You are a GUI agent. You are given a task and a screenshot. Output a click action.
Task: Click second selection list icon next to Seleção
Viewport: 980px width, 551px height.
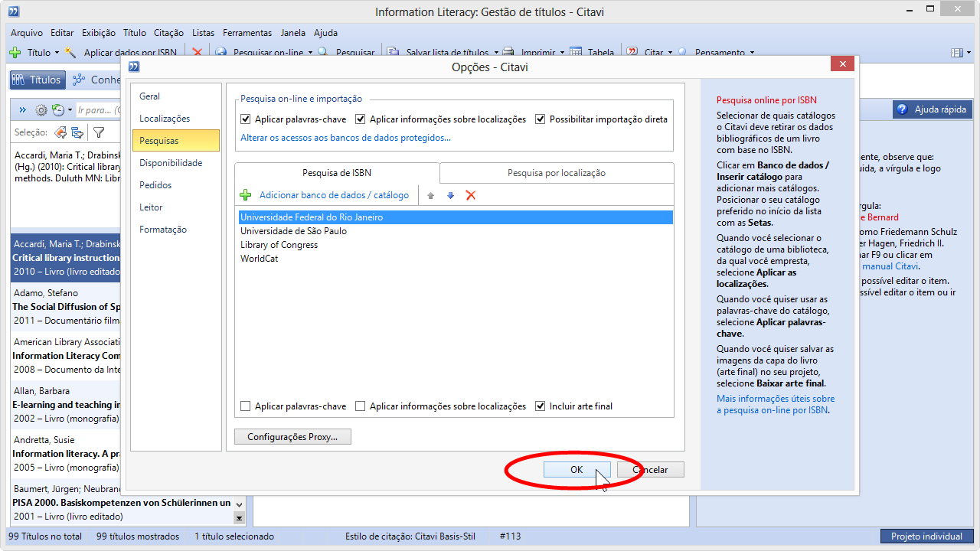[x=77, y=132]
